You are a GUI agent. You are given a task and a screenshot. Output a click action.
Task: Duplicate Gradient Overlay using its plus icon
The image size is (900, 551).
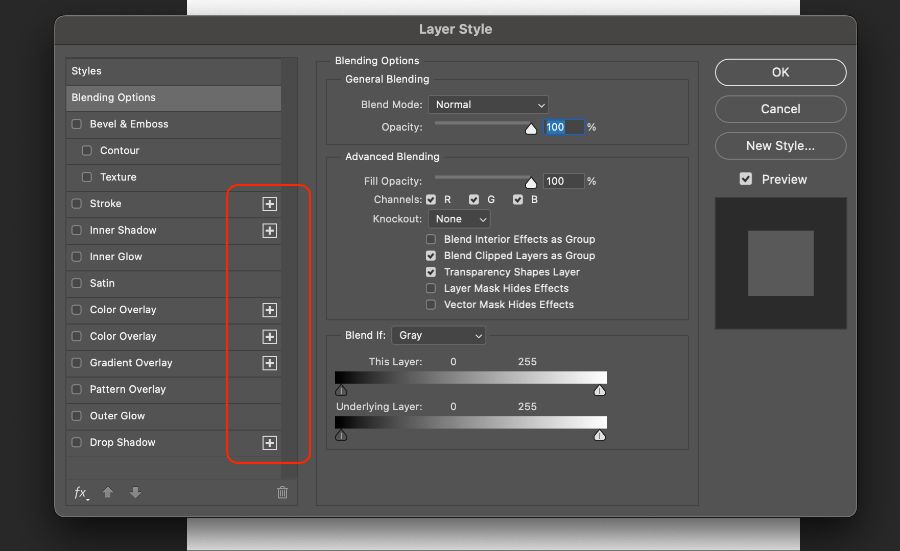coord(269,363)
